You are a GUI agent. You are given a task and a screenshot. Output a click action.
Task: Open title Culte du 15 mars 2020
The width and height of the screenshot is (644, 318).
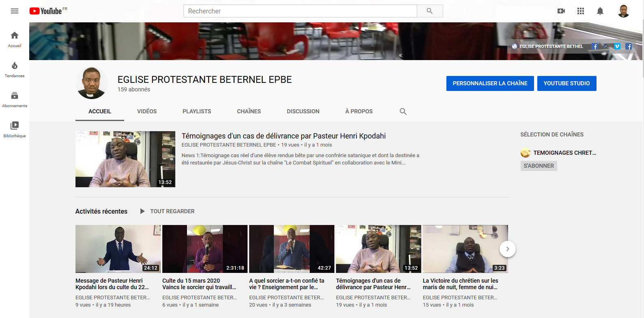tap(199, 284)
